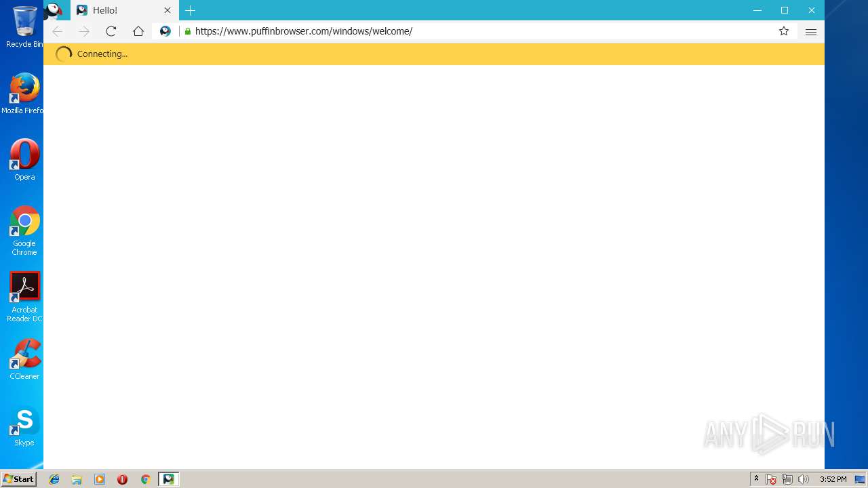Screen dimensions: 868x488
Task: Open Acrobat Reader DC shortcut
Action: [24, 297]
